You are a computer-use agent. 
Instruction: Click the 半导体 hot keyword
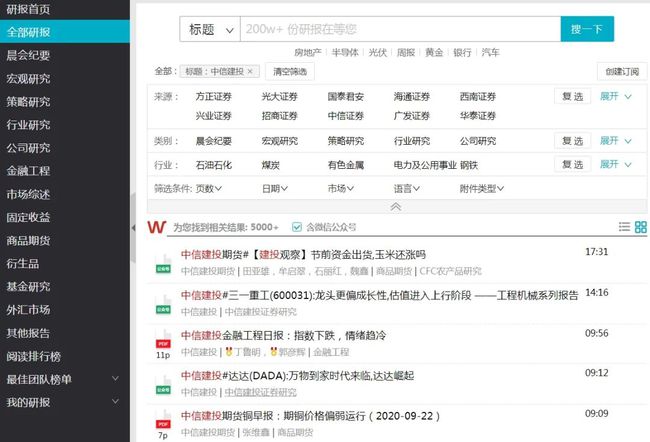(x=345, y=52)
